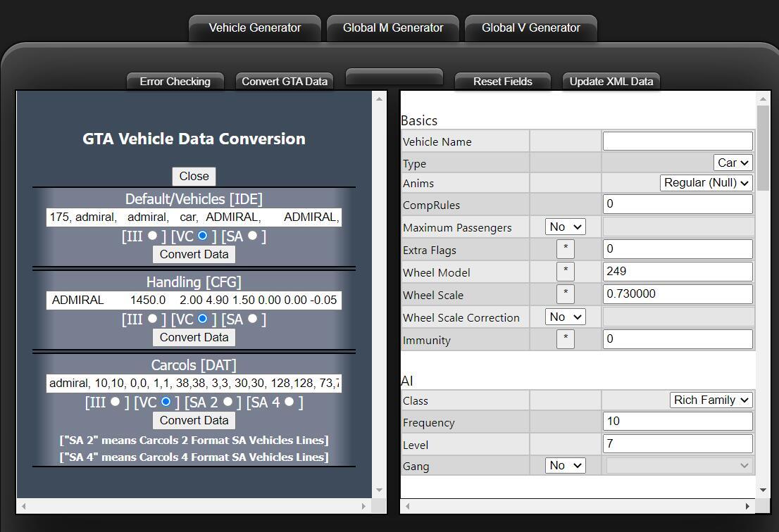Close the GTA Vehicle Data Conversion panel
Viewport: 779px width, 532px height.
coord(194,176)
